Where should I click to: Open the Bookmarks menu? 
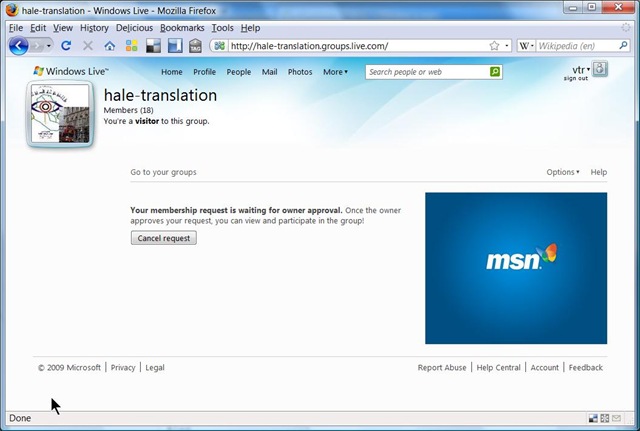click(182, 28)
